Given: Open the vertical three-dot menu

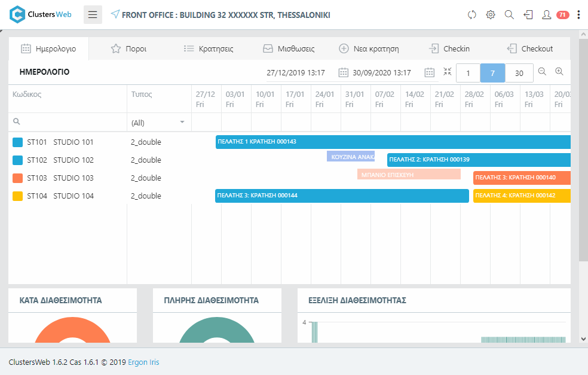Looking at the screenshot, I should (578, 15).
